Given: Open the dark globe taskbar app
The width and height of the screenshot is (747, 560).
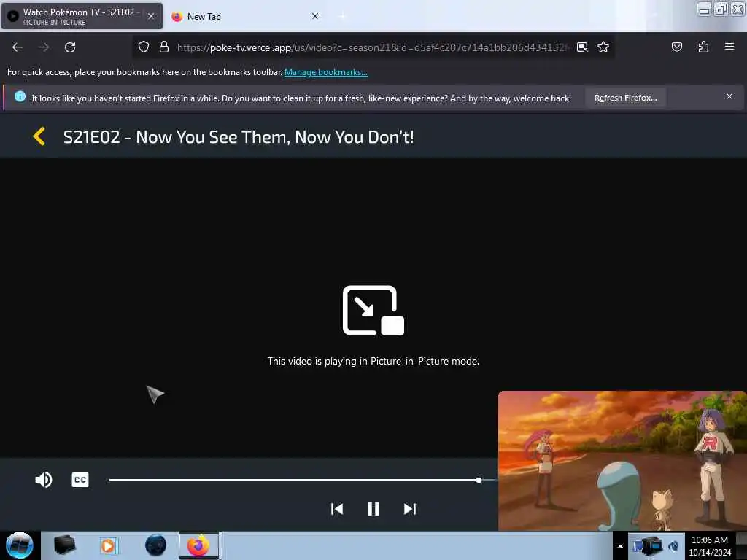Looking at the screenshot, I should pyautogui.click(x=156, y=545).
